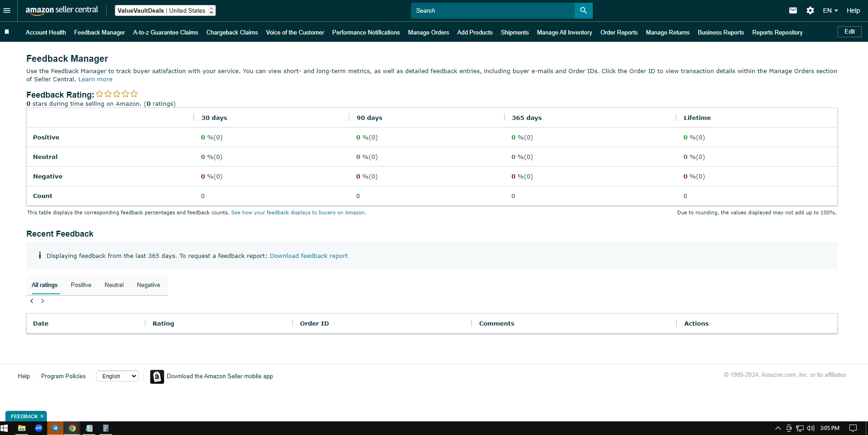Open the hamburger navigation menu

click(7, 10)
